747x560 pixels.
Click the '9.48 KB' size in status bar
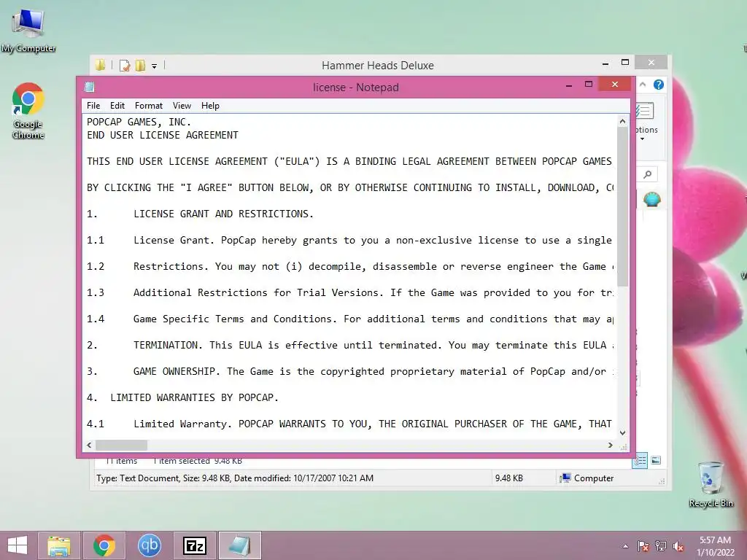pos(508,478)
